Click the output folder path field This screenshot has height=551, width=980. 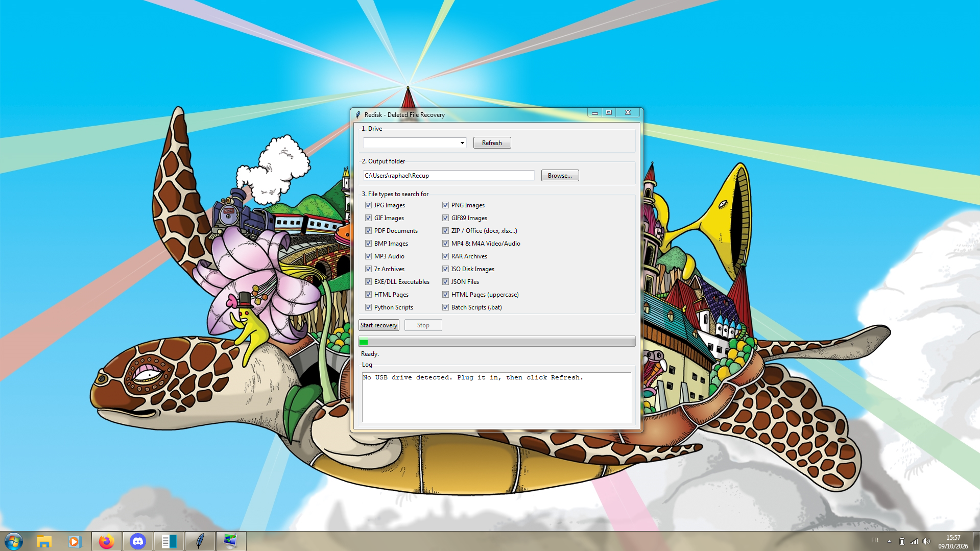coord(448,176)
